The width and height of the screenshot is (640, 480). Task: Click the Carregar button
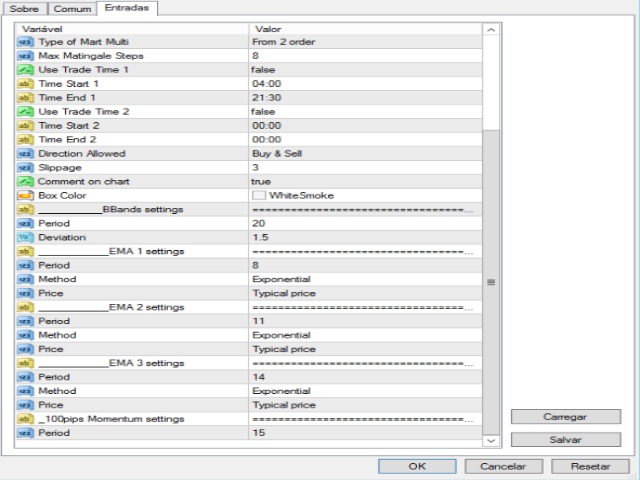566,417
